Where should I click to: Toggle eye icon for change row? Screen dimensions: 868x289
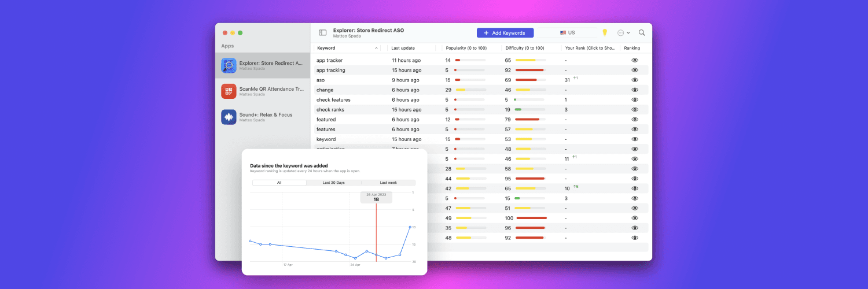(x=635, y=90)
